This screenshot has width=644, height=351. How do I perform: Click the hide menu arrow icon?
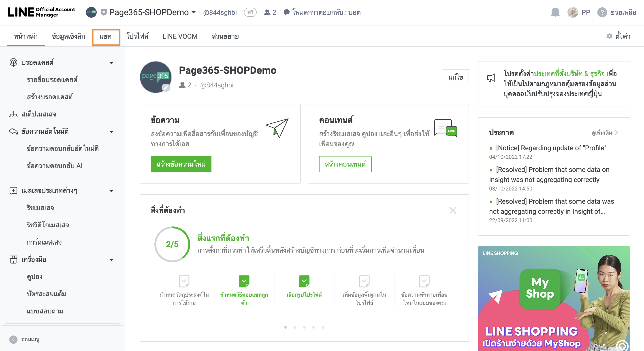click(13, 340)
